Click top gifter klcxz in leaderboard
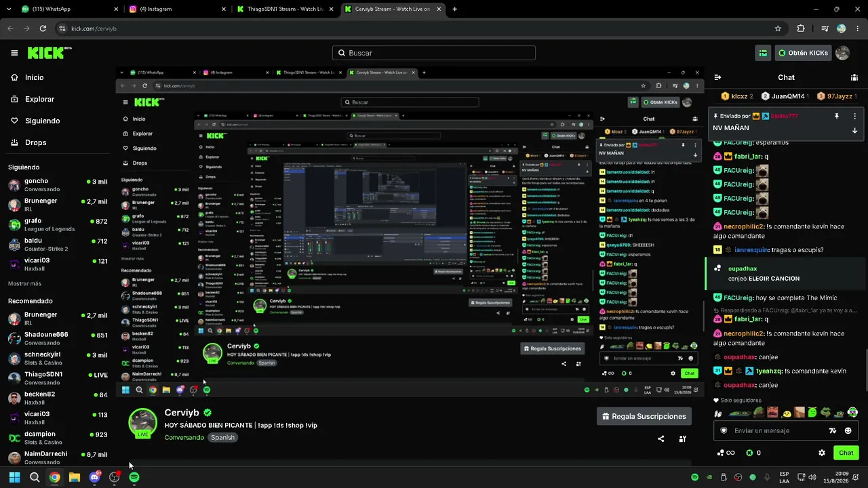This screenshot has width=868, height=488. click(x=736, y=96)
